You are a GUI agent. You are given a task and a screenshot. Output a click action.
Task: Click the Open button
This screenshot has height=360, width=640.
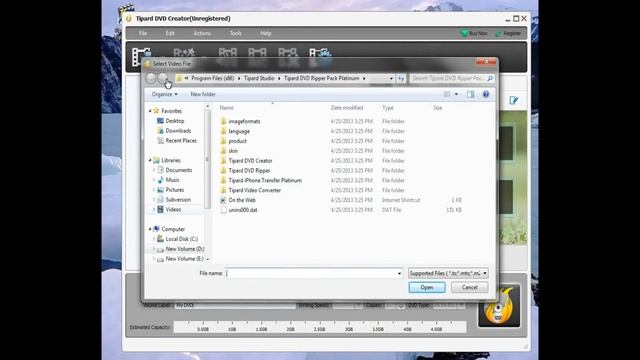tap(427, 287)
